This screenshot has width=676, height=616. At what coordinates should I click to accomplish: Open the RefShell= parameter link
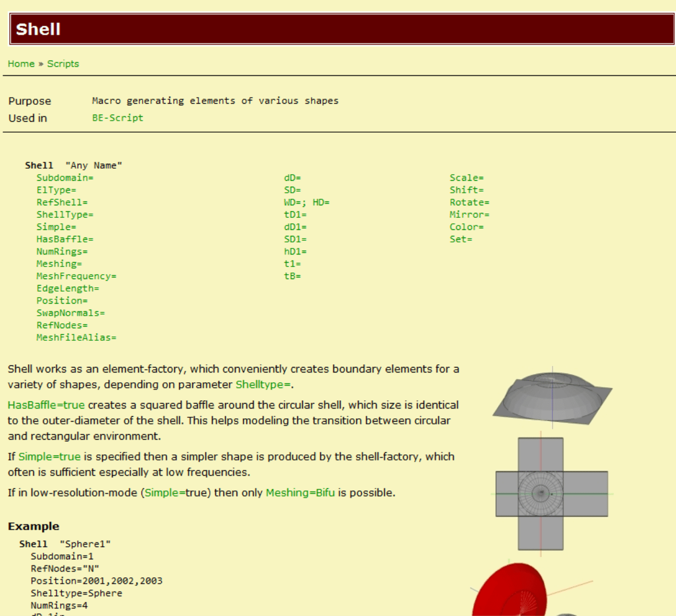click(62, 203)
